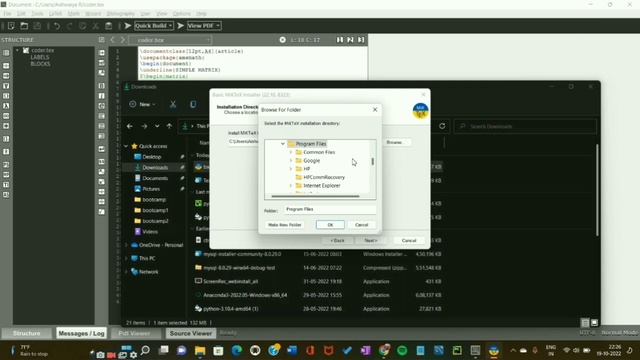This screenshot has height=360, width=640.
Task: Open the Math menu in Texmaker
Action: [73, 13]
